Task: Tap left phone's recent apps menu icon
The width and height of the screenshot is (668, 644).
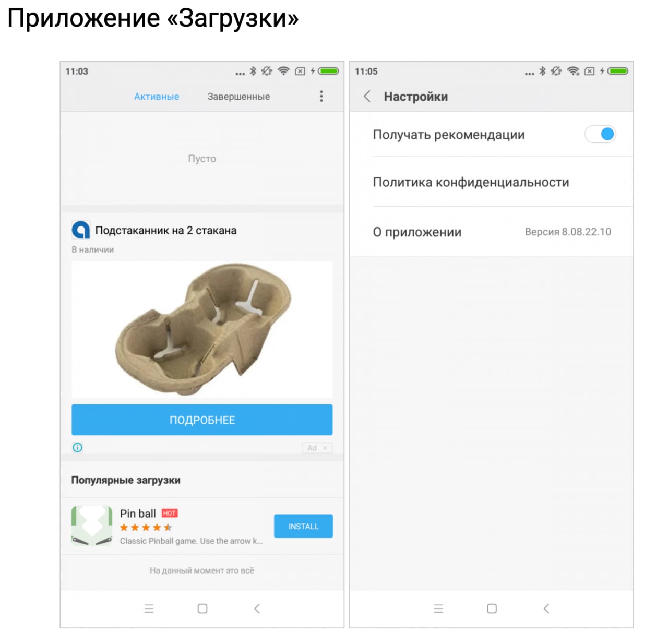Action: (x=149, y=609)
